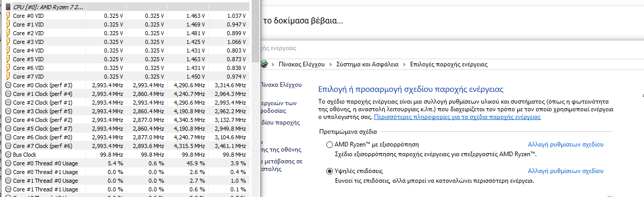Click the clock icon beside Core #1 Clock (perf #4)
Image resolution: width=644 pixels, height=197 pixels.
8,94
